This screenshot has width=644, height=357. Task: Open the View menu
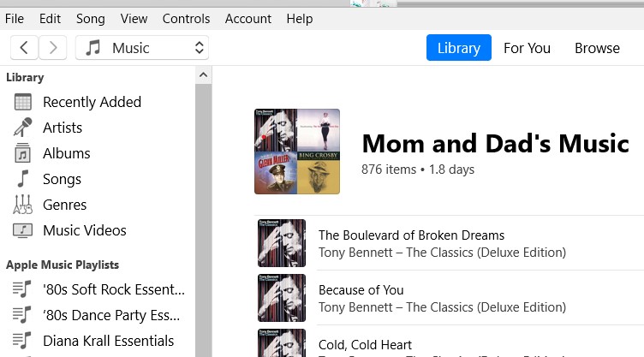point(134,19)
